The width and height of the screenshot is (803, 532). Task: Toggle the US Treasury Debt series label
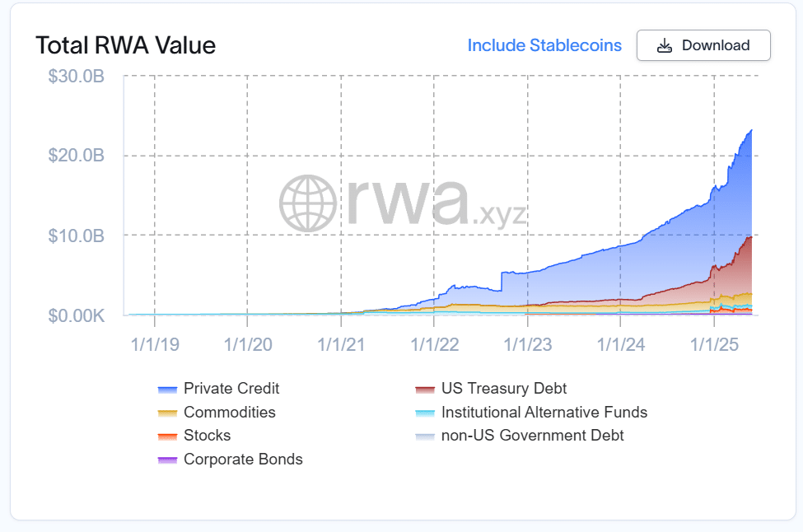(504, 389)
